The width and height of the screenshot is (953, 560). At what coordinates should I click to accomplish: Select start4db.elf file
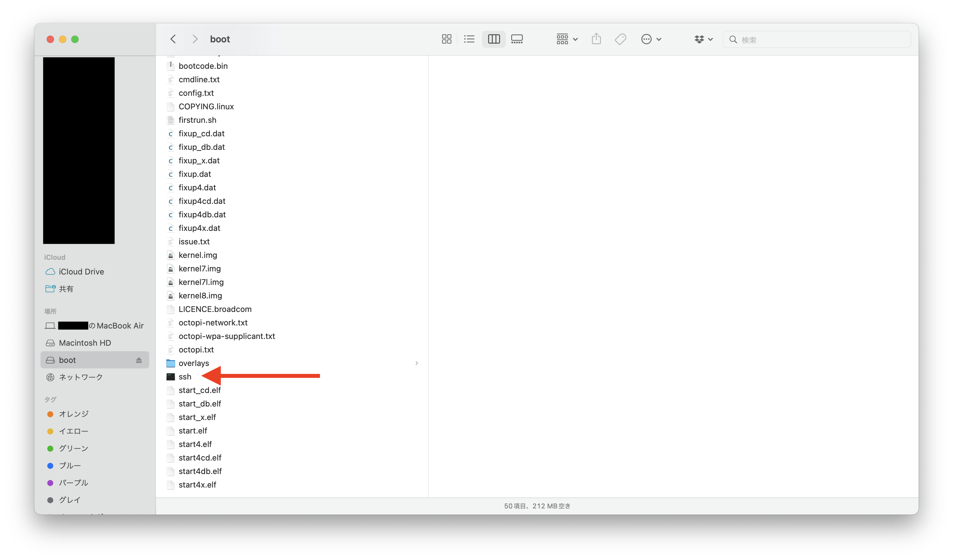(200, 471)
